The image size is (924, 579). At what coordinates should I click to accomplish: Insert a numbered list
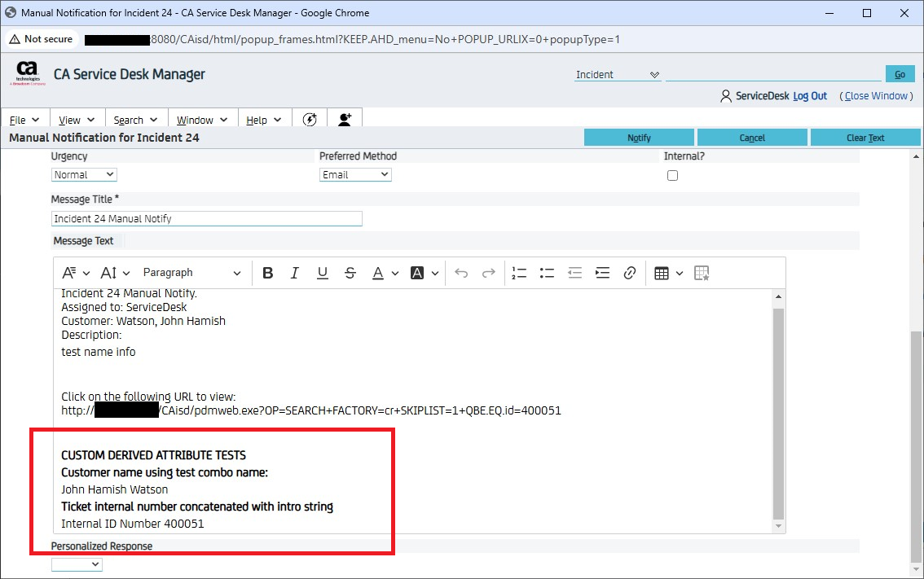point(519,273)
